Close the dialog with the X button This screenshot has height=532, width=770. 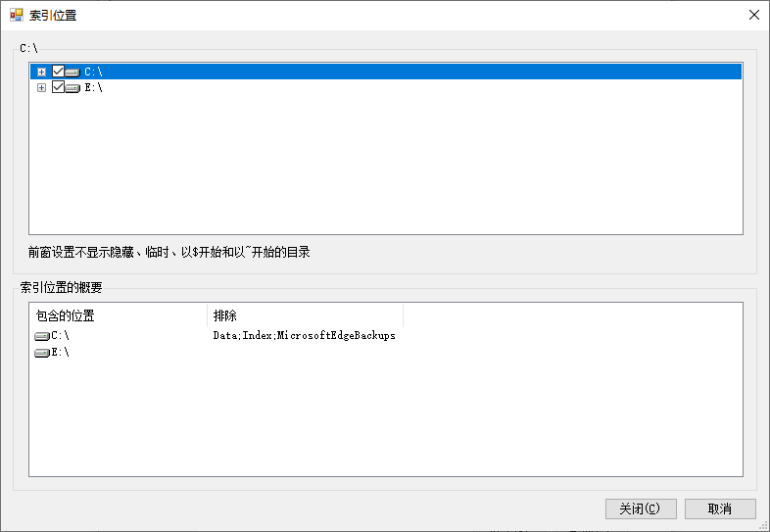(753, 15)
